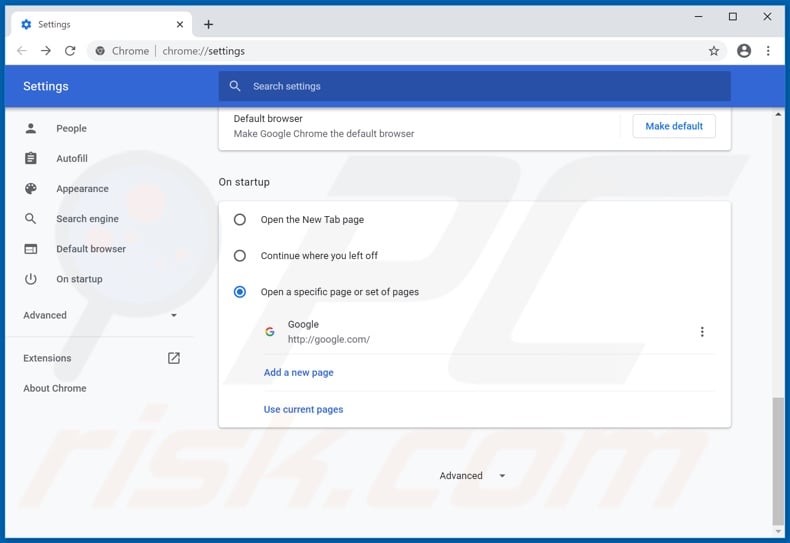Focus the Search settings field
790x543 pixels.
(475, 86)
